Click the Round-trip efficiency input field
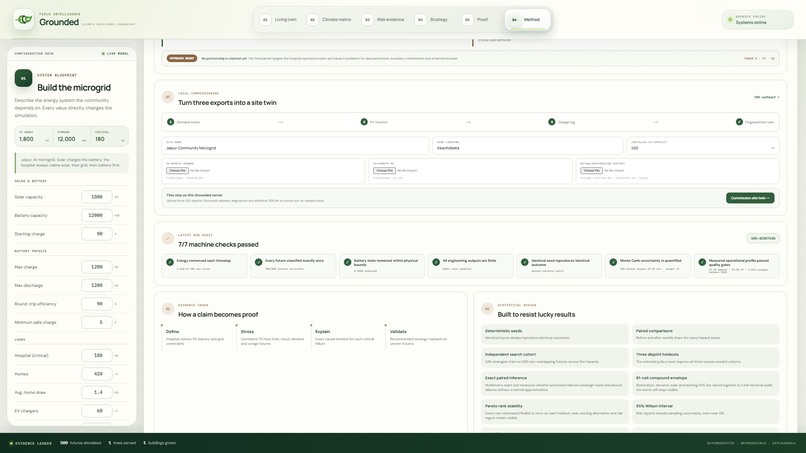This screenshot has height=453, width=806. [x=97, y=304]
